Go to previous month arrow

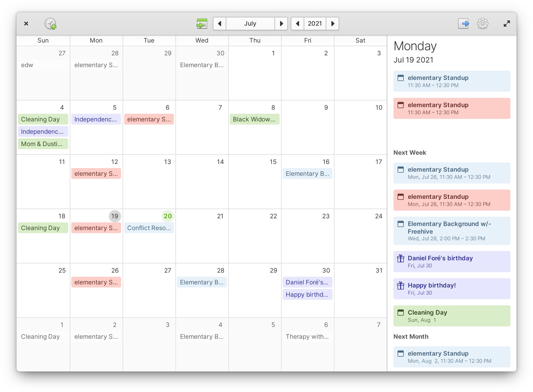click(x=220, y=24)
